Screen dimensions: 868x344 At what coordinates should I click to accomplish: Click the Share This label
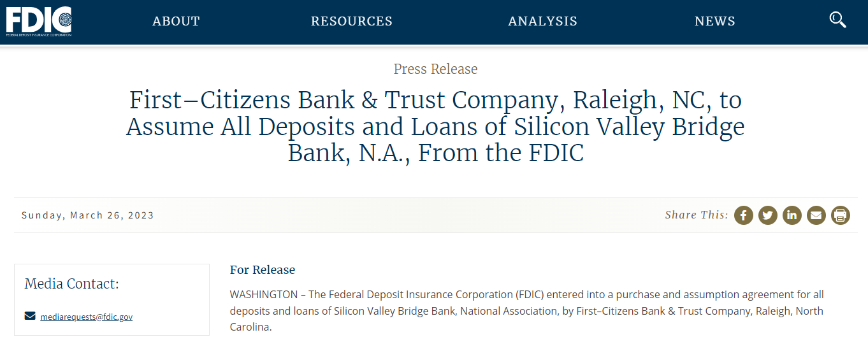click(697, 215)
